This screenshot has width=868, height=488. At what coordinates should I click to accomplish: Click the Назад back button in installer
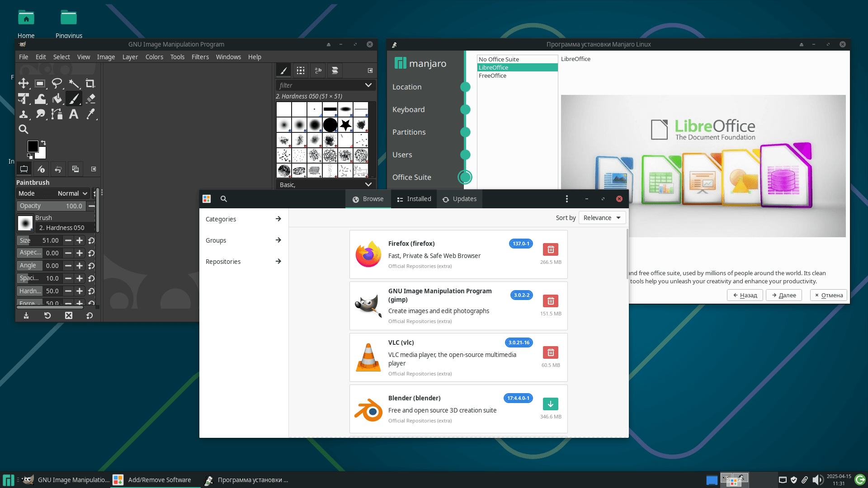pyautogui.click(x=745, y=295)
